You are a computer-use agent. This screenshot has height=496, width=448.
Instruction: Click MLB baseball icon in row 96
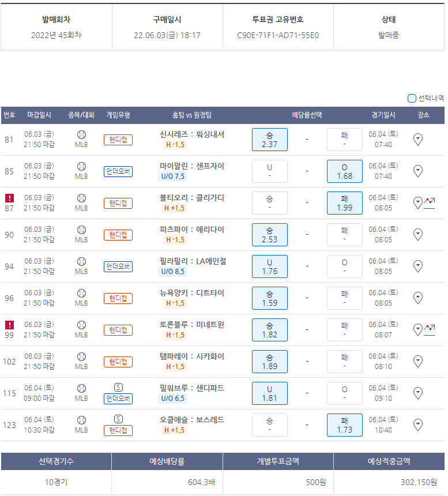[81, 293]
